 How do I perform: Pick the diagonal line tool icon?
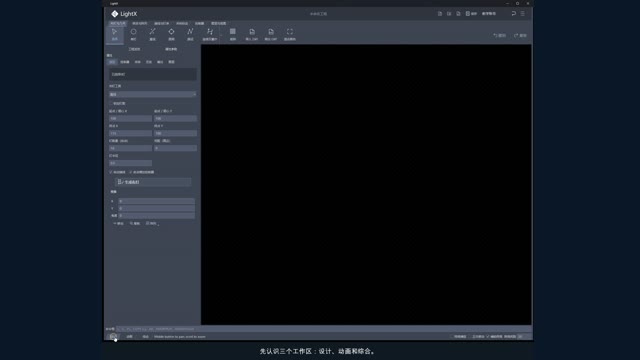pos(152,32)
